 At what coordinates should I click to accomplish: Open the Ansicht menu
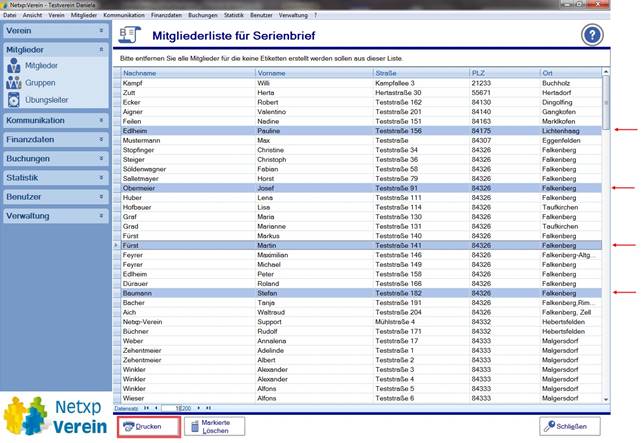[32, 15]
